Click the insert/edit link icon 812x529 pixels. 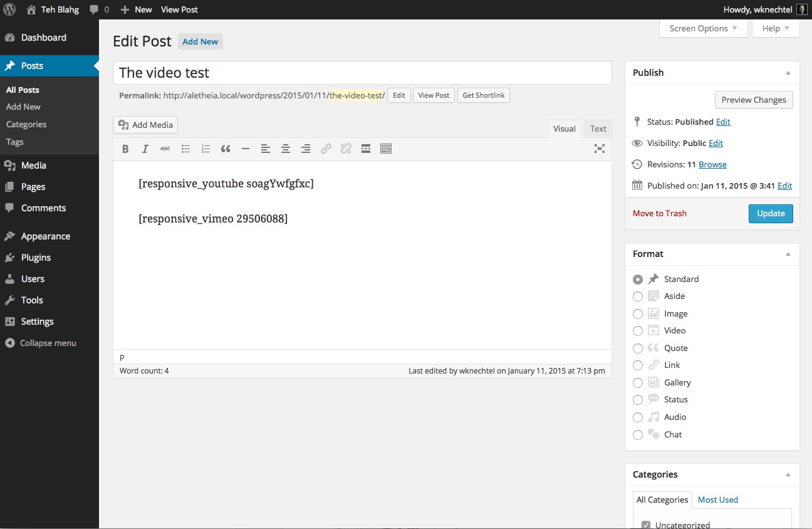[x=326, y=149]
